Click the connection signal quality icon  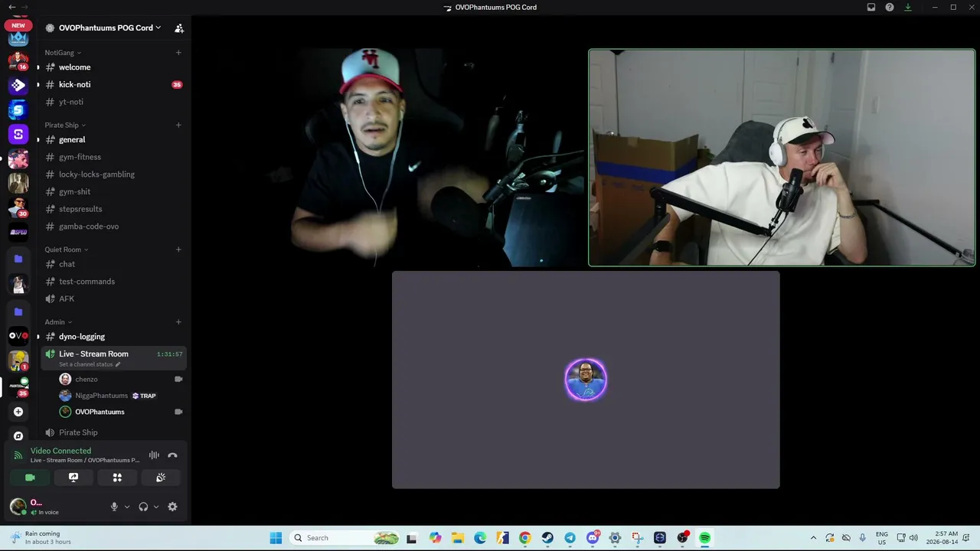tap(18, 455)
